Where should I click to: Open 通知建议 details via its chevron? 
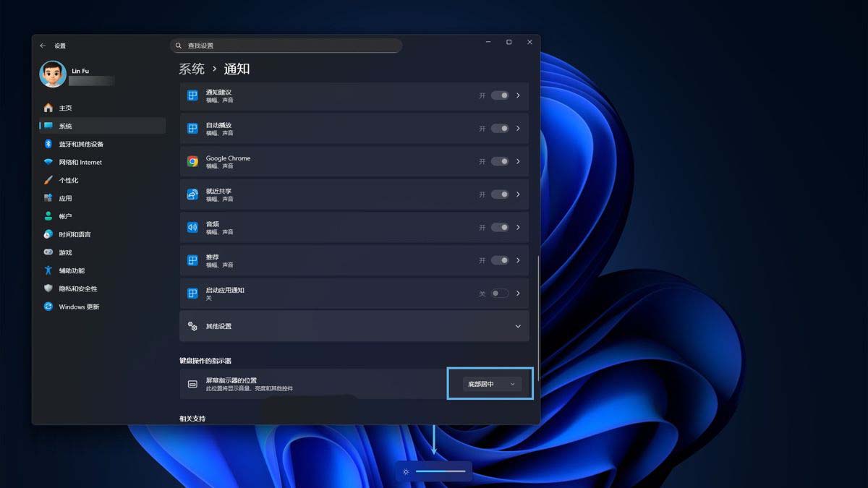518,95
